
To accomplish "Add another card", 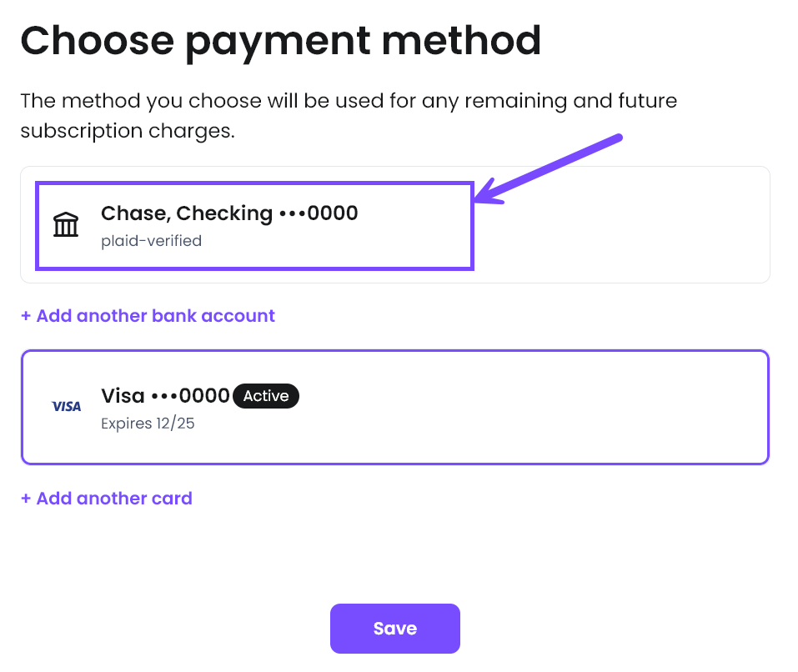I will tap(107, 499).
